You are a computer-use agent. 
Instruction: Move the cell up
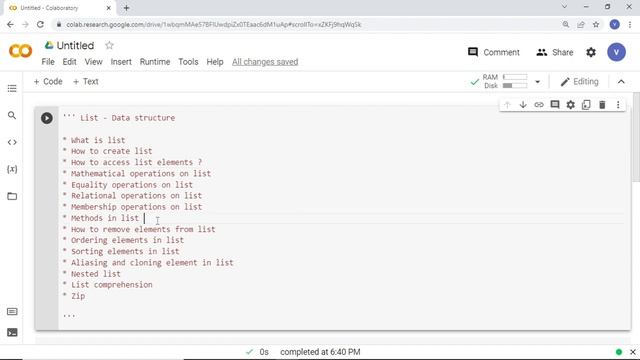pos(507,105)
